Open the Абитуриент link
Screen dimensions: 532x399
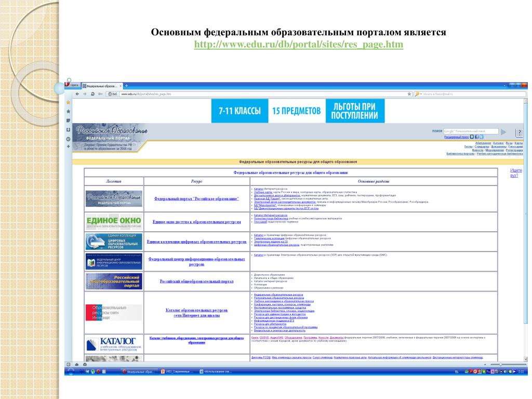point(483,143)
